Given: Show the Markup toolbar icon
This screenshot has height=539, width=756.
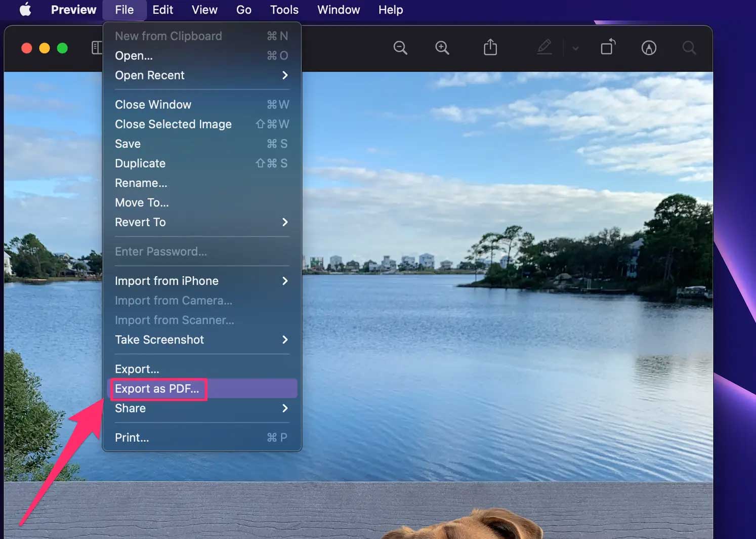Looking at the screenshot, I should click(649, 48).
